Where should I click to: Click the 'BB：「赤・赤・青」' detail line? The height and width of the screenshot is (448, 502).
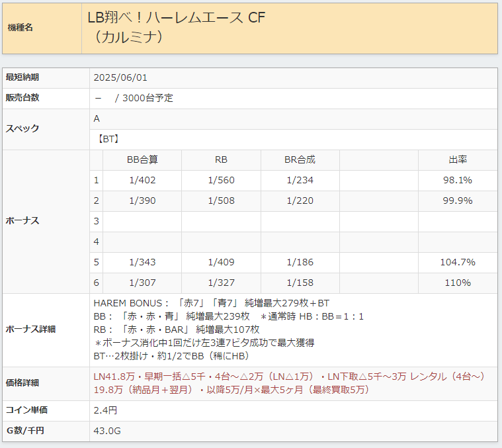[x=229, y=317]
